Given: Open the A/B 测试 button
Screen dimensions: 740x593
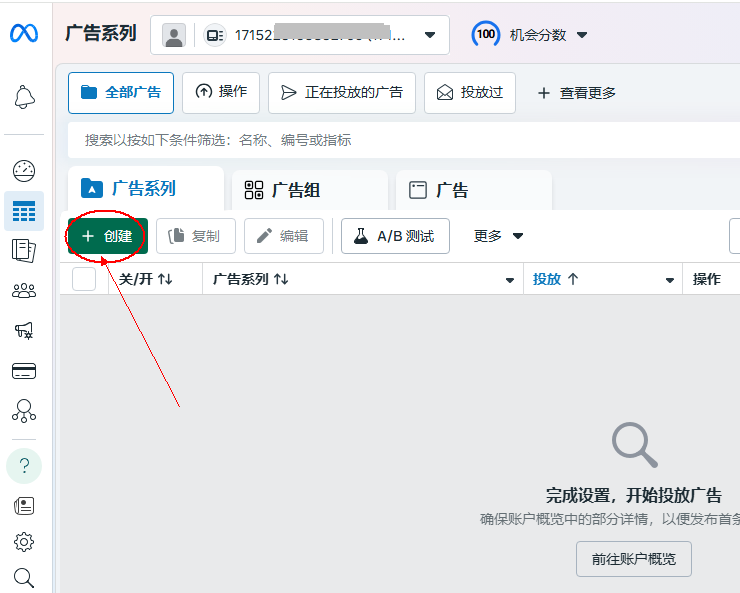Looking at the screenshot, I should 395,236.
